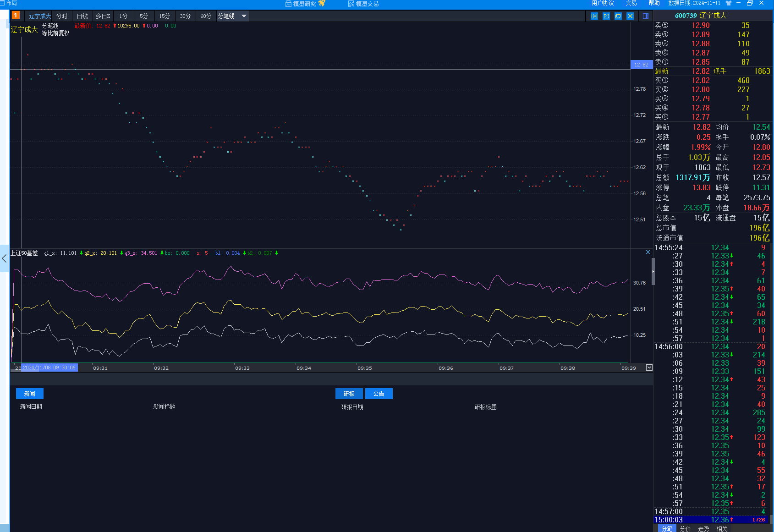774x532 pixels.
Task: Click the 新闻 button
Action: (x=30, y=394)
